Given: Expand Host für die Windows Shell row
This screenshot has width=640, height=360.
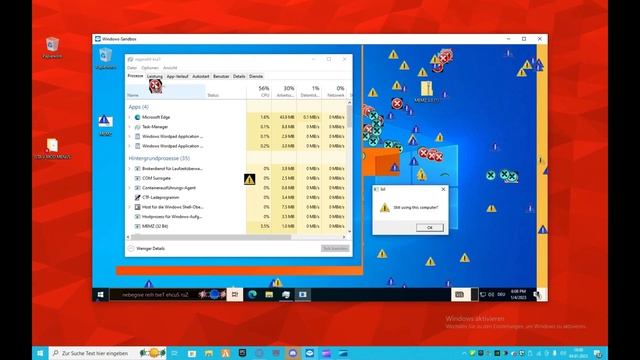Looking at the screenshot, I should tap(130, 207).
